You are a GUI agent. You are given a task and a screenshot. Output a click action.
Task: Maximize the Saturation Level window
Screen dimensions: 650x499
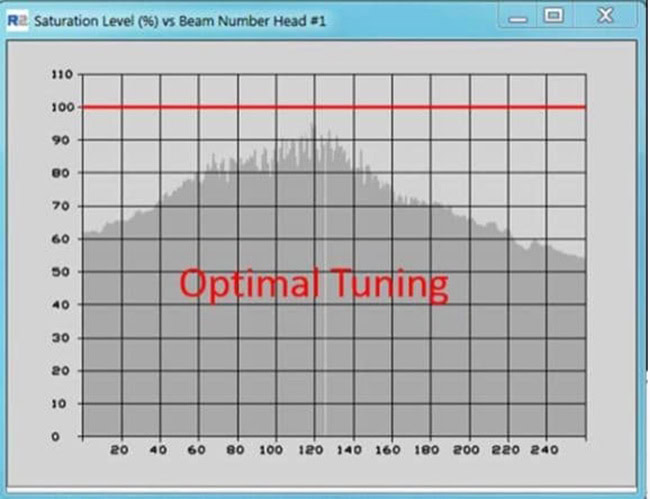[x=554, y=17]
